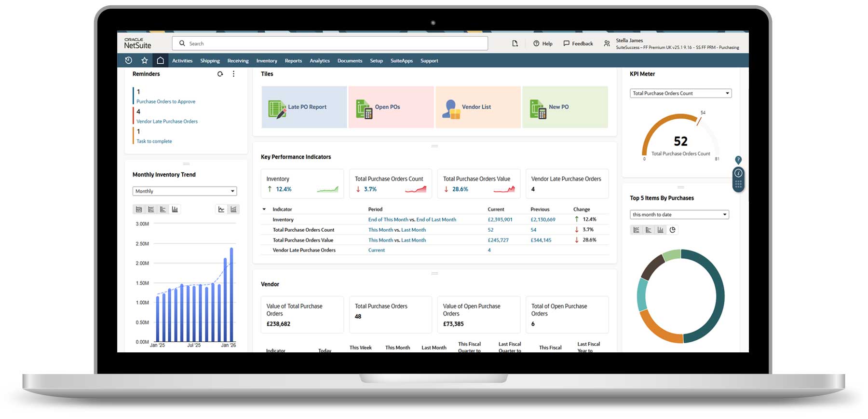868x419 pixels.
Task: Click the Oracle NetSuite logo
Action: [137, 43]
